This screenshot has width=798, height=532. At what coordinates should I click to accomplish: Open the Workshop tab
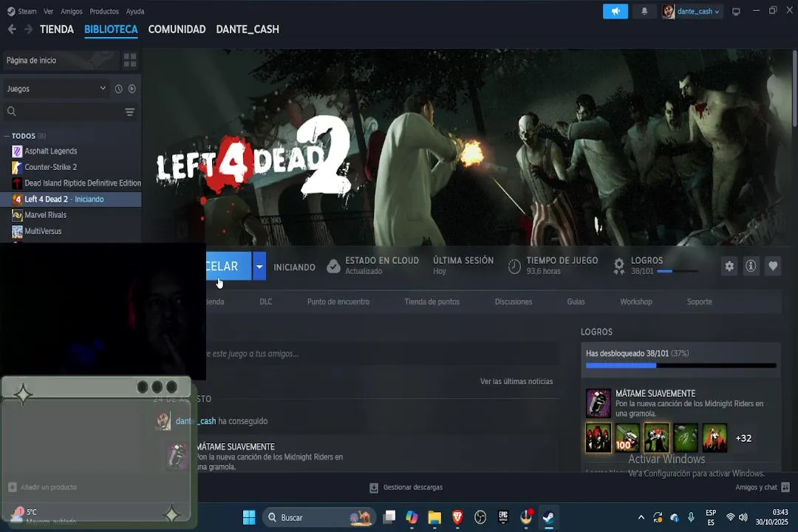pos(635,302)
